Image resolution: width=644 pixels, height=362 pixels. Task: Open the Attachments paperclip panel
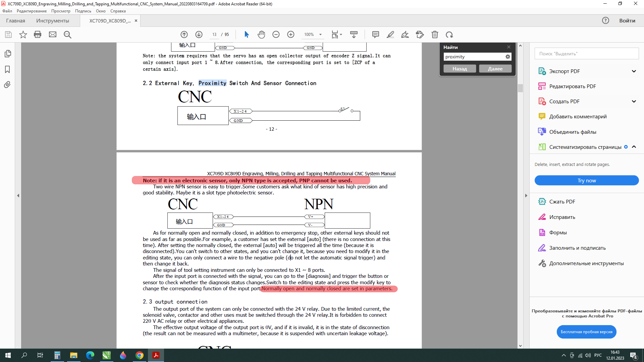pos(7,85)
